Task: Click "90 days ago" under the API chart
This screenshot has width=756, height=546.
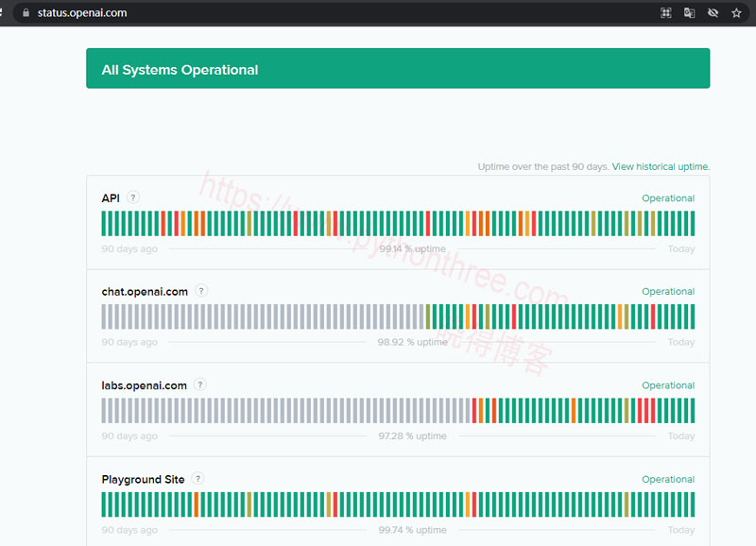Action: (x=129, y=249)
